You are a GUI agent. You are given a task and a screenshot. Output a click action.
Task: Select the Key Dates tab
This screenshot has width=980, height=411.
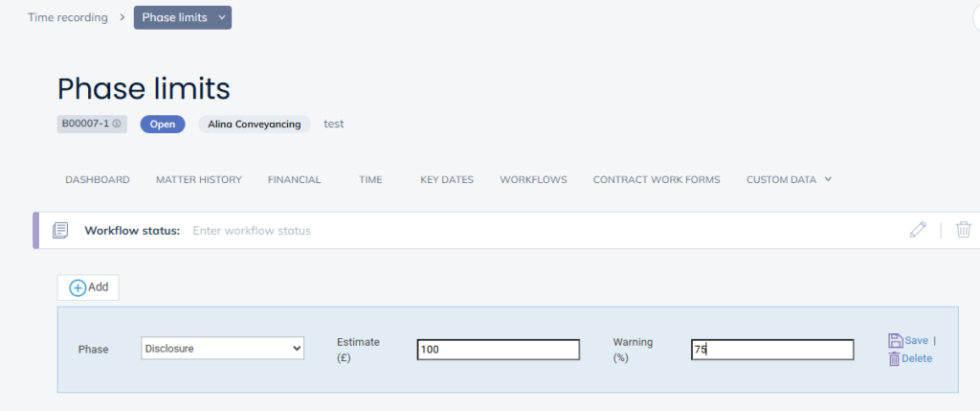point(447,179)
